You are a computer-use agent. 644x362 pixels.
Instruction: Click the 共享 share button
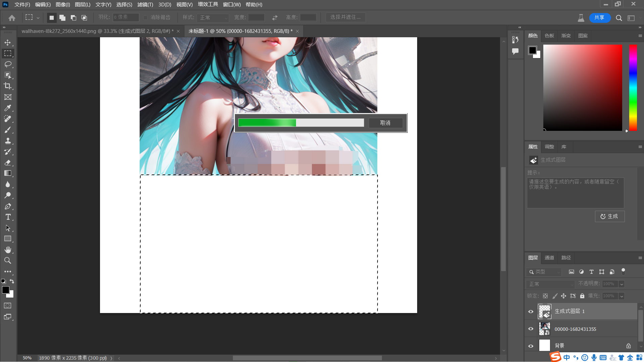tap(599, 18)
